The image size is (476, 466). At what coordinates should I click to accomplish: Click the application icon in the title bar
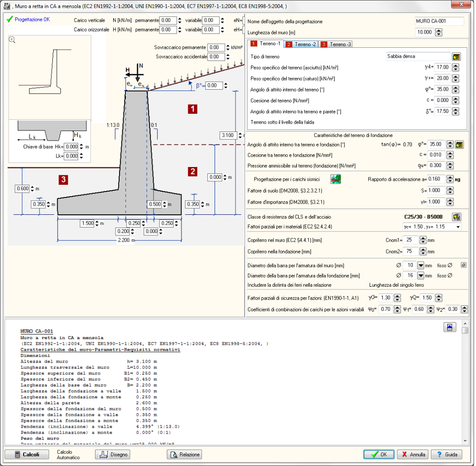7,6
